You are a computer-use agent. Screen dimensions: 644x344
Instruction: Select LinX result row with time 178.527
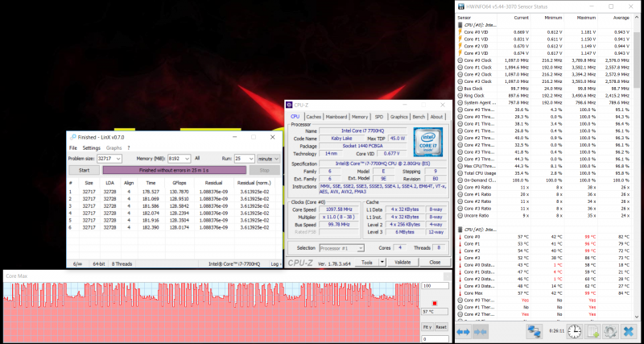click(175, 192)
